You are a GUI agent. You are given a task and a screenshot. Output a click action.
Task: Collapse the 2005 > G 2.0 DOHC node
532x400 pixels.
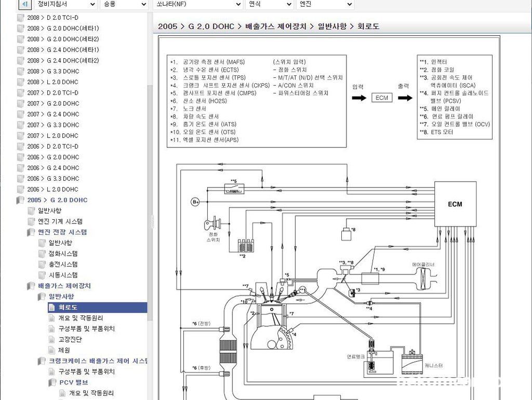point(57,200)
